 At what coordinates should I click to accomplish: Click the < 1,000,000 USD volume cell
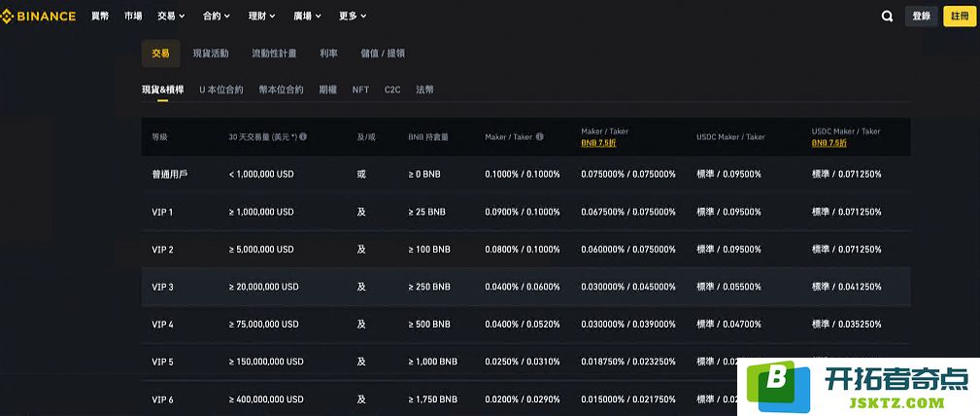tap(261, 175)
